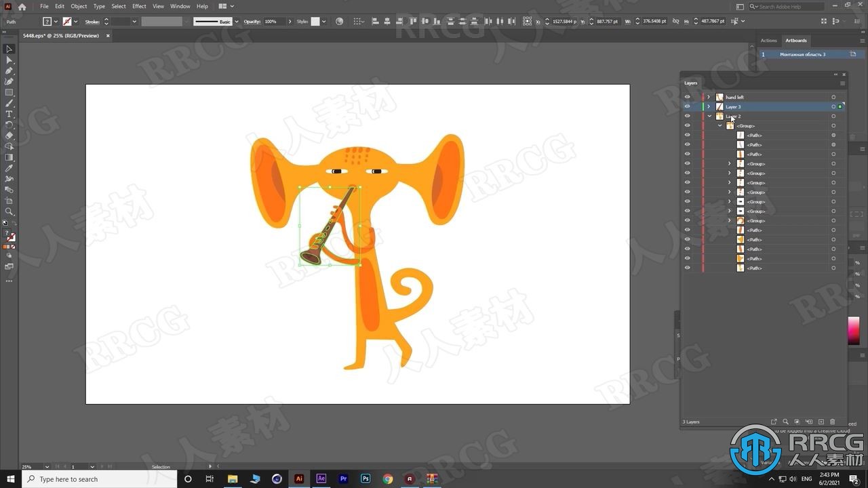Switch to the Actions tab
The width and height of the screenshot is (868, 488).
tap(768, 40)
